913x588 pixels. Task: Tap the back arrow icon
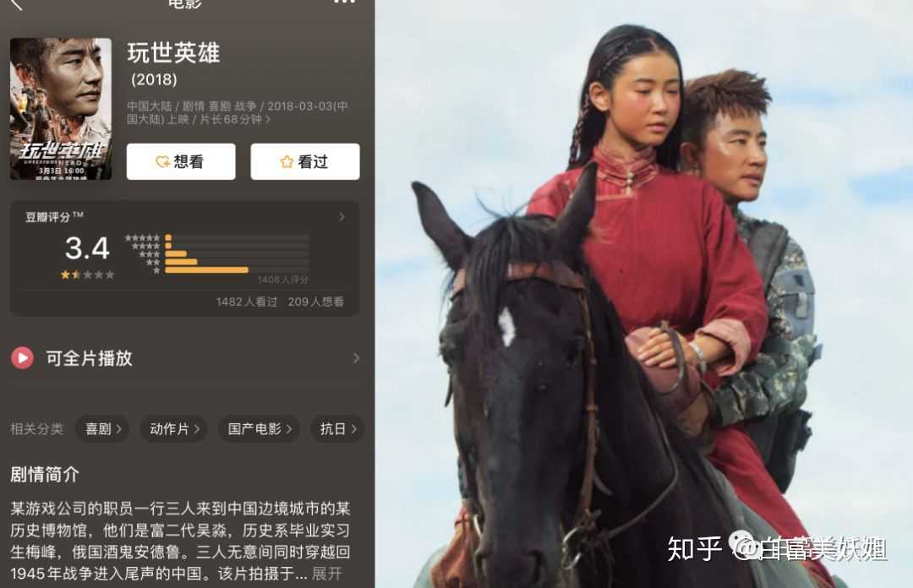tap(16, 5)
